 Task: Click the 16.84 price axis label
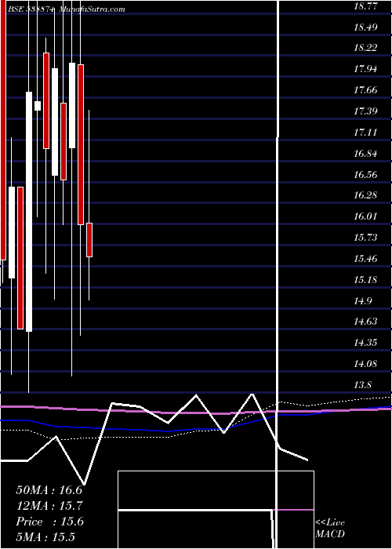(x=366, y=154)
